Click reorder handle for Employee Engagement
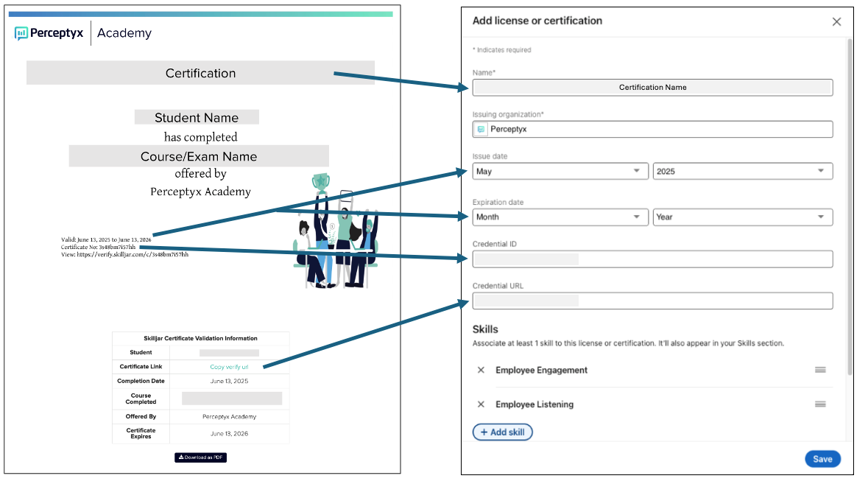The width and height of the screenshot is (868, 484). [x=820, y=370]
